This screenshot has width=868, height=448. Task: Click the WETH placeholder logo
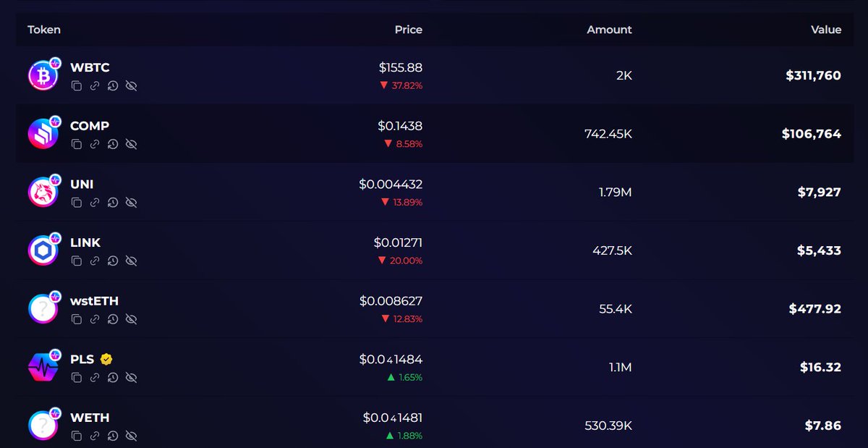(43, 426)
